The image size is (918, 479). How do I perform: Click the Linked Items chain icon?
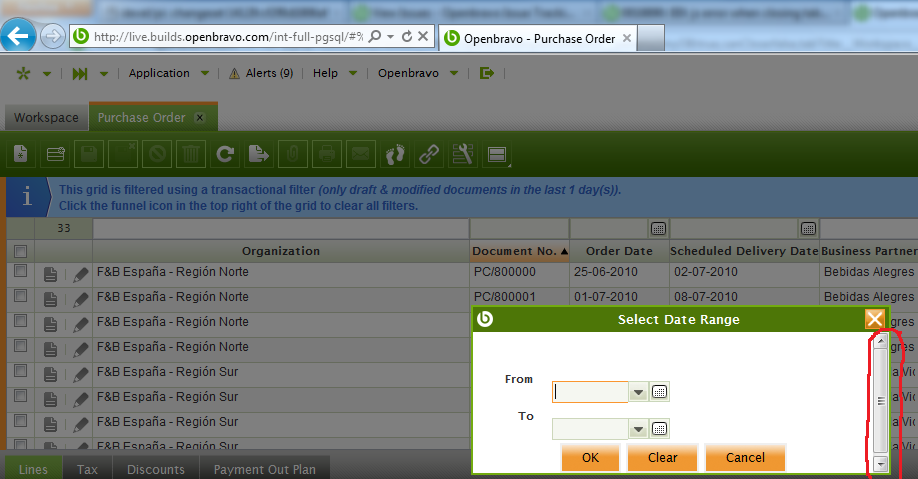pos(429,155)
